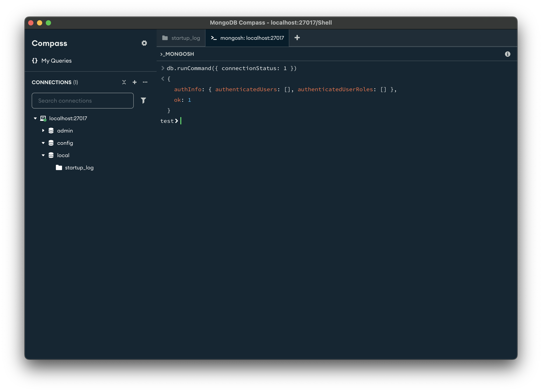Click the connections filter funnel icon

143,100
